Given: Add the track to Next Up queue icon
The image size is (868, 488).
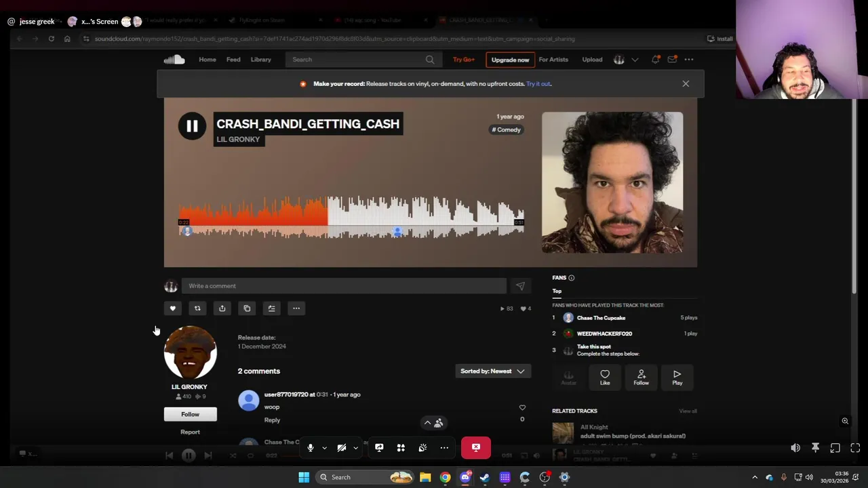Looking at the screenshot, I should point(271,308).
